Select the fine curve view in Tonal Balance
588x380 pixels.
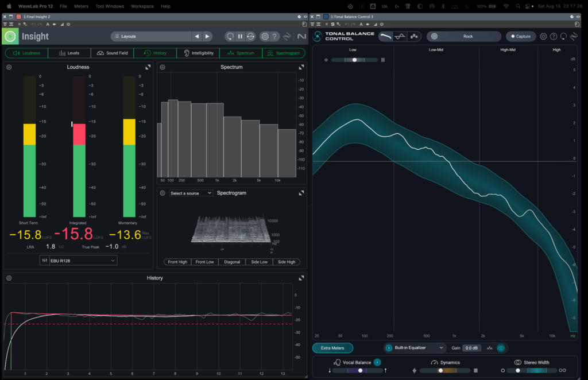pos(400,36)
